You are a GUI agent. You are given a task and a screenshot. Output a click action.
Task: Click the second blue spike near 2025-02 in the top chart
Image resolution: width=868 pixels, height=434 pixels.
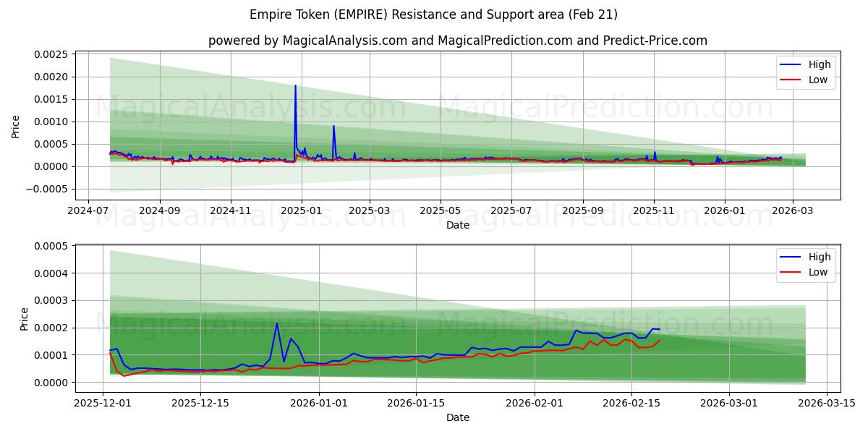coord(333,127)
